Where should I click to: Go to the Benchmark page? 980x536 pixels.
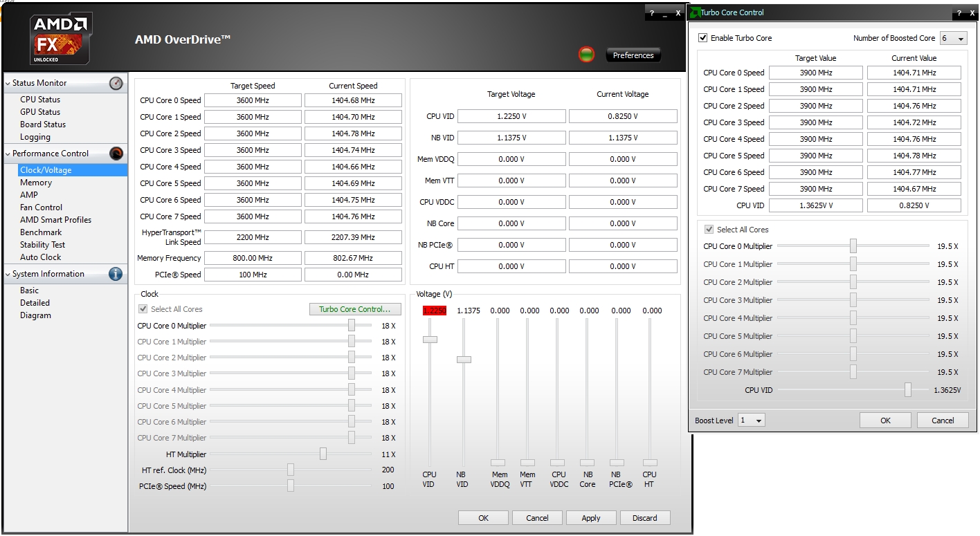pos(41,232)
